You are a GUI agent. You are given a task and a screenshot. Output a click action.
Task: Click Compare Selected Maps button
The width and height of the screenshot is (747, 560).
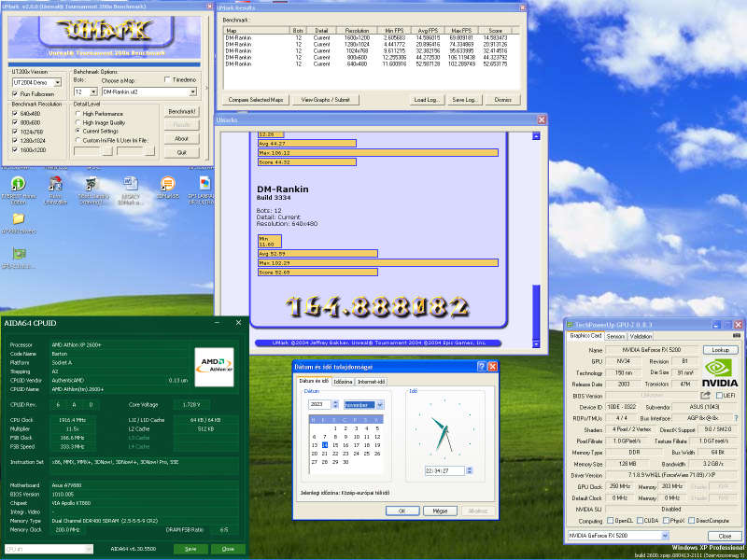tap(255, 100)
